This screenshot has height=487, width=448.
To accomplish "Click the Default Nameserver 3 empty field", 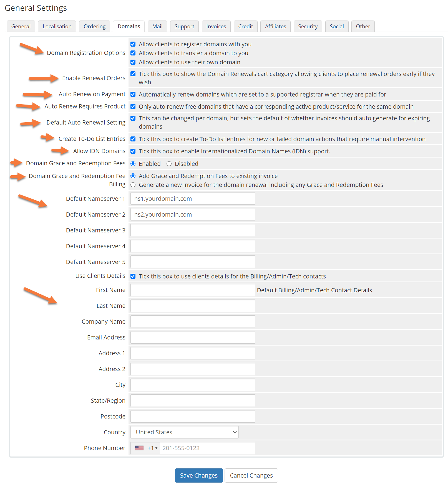I will pos(193,230).
